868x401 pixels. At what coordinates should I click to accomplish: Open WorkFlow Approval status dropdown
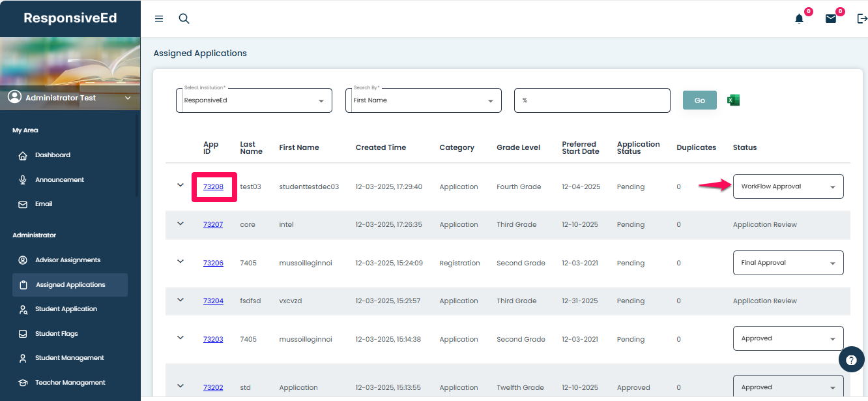pyautogui.click(x=788, y=186)
